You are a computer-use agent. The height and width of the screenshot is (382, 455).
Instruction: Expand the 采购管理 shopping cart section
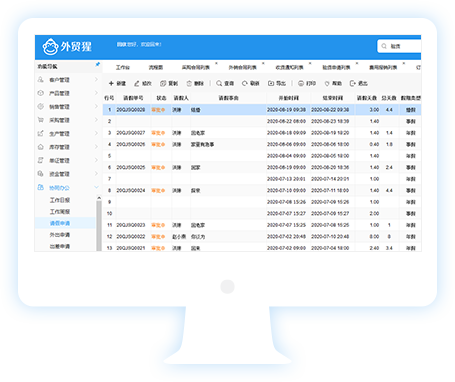click(x=96, y=120)
